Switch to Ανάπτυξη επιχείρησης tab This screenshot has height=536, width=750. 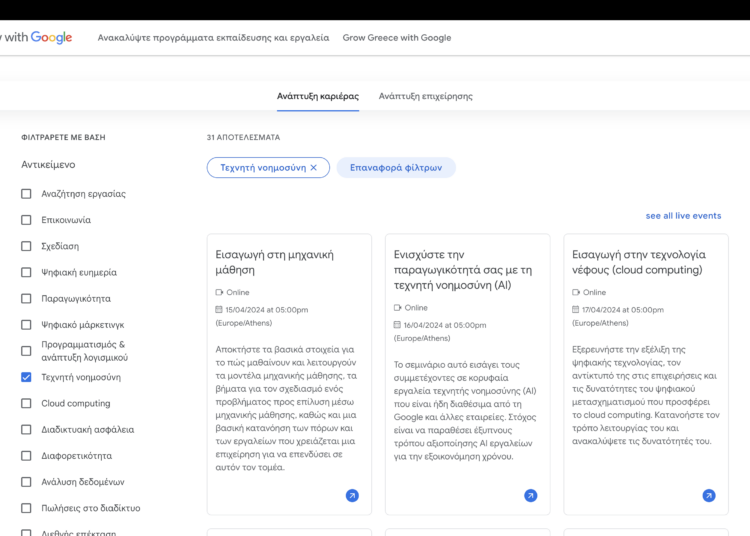click(425, 96)
